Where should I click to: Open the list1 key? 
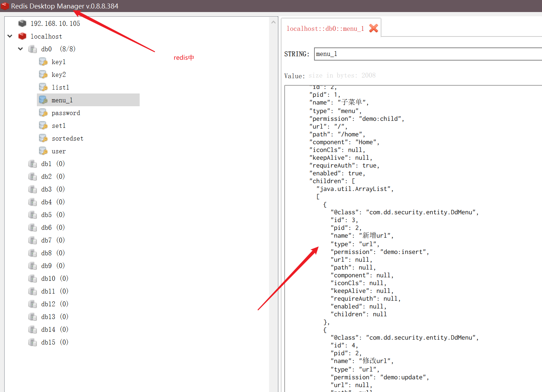60,87
